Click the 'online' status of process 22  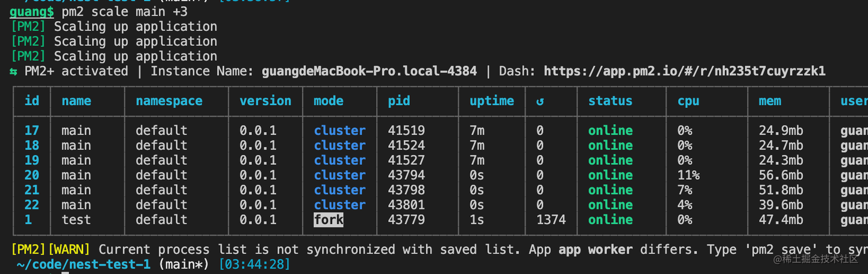(610, 205)
